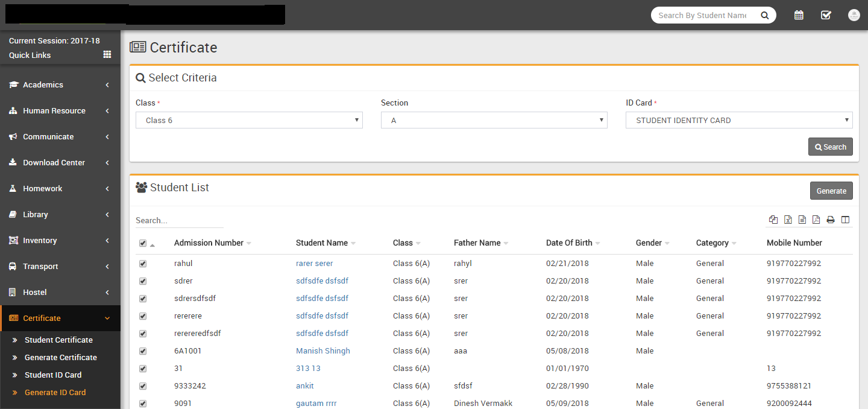Viewport: 868px width, 409px height.
Task: Open the ID Card dropdown
Action: click(x=739, y=120)
